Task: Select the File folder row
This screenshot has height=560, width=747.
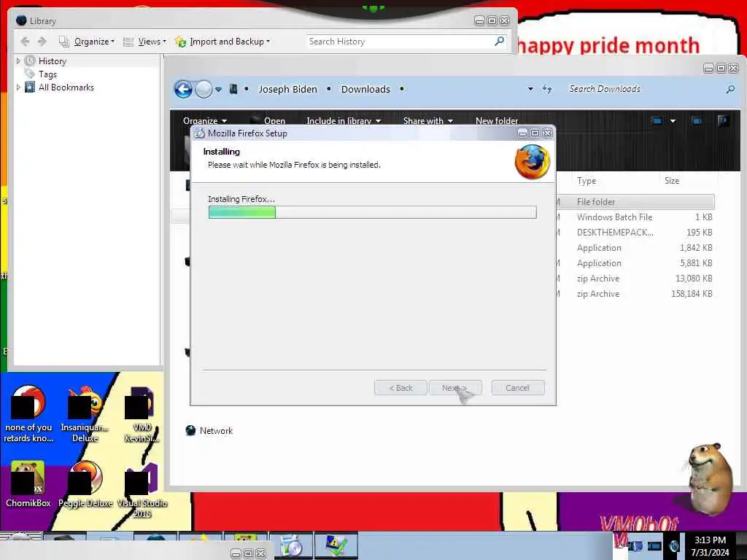Action: pos(635,202)
